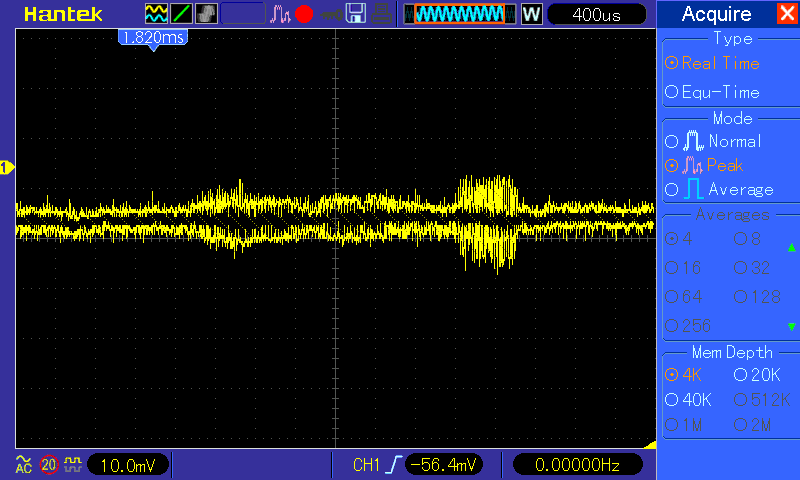Select Equ-Time acquisition type
800x480 pixels.
point(712,92)
